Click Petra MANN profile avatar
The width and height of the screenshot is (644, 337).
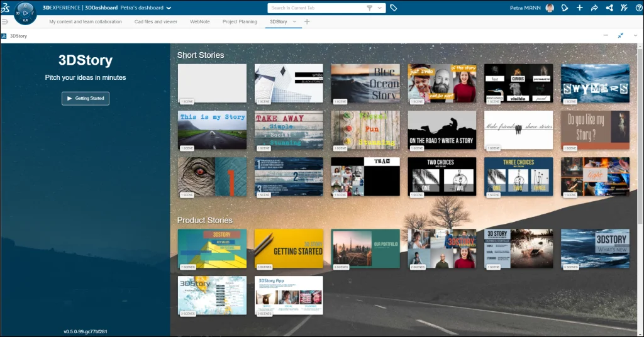pyautogui.click(x=550, y=8)
